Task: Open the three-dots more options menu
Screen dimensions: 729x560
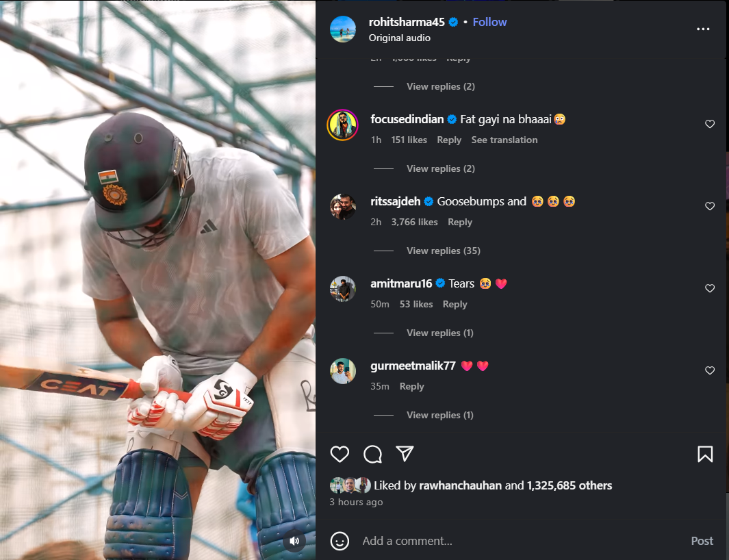Action: point(703,29)
